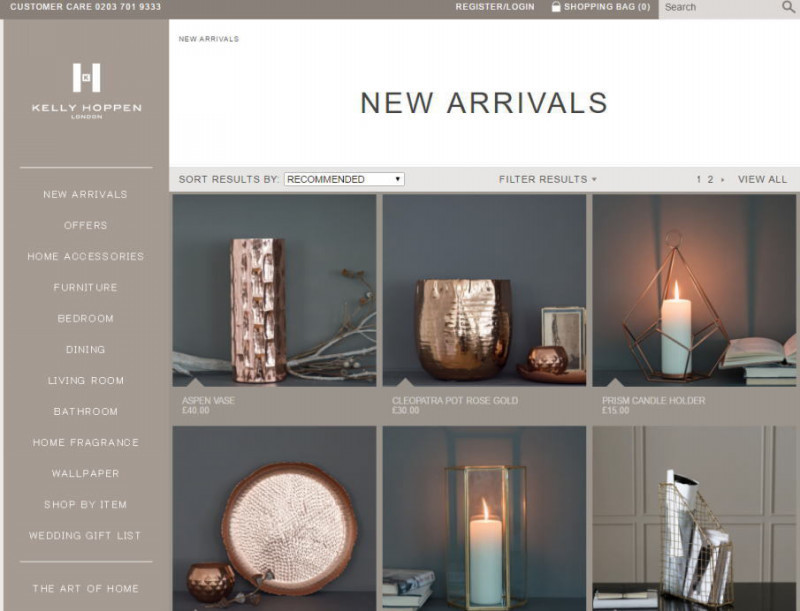The width and height of the screenshot is (800, 611).
Task: Open the shopping bag lock icon
Action: pos(556,7)
